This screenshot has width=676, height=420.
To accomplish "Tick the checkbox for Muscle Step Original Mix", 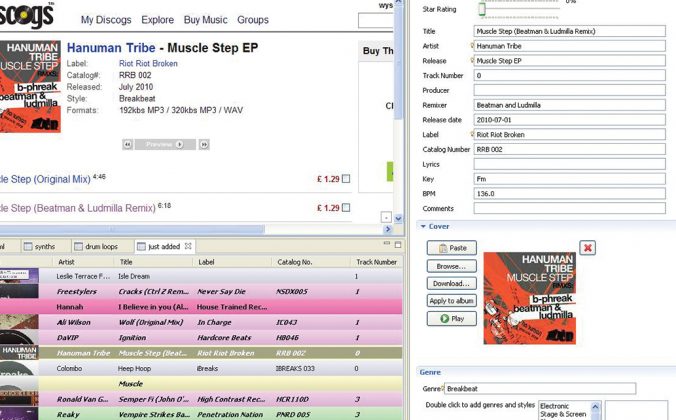I will (x=346, y=179).
